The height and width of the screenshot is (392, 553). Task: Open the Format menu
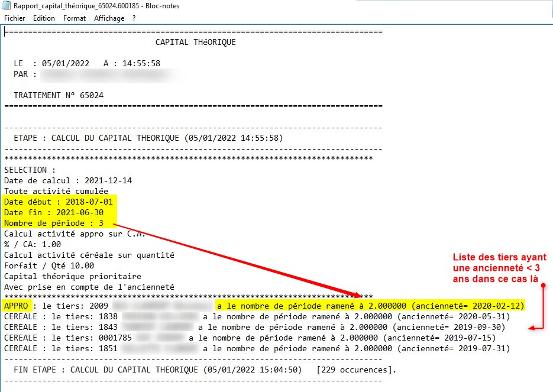(x=75, y=18)
